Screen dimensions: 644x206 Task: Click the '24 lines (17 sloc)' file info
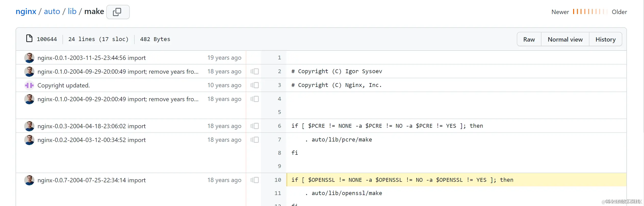coord(98,39)
